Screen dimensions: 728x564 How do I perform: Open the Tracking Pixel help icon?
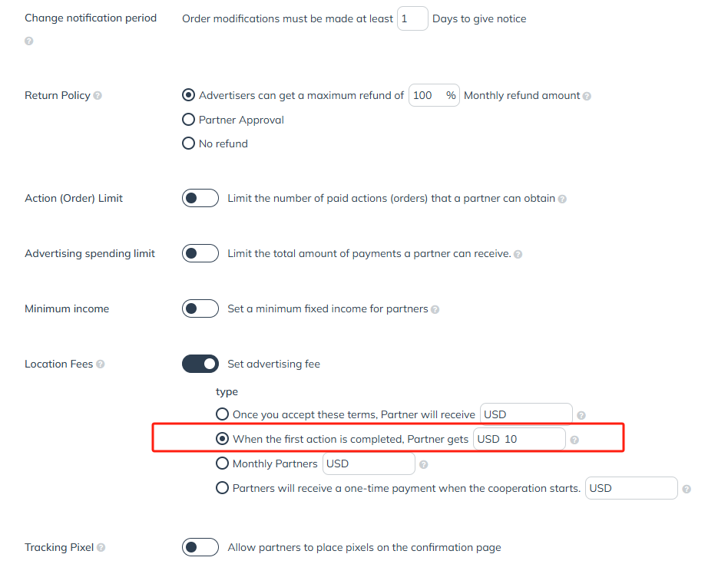tap(101, 547)
